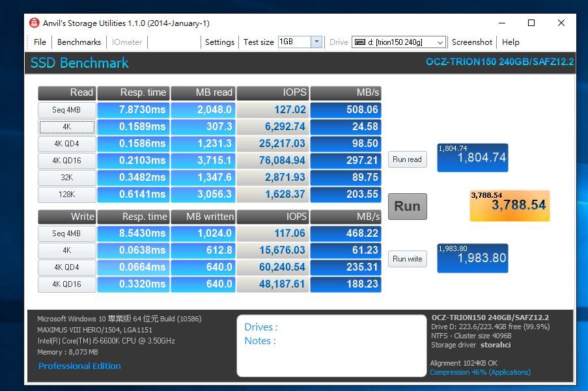The width and height of the screenshot is (588, 391).
Task: Click the read Seq 4MB value 508.06
Action: coord(346,110)
